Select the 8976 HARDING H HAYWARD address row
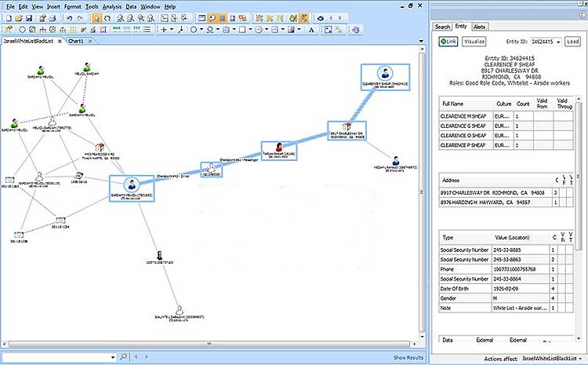 coord(506,203)
